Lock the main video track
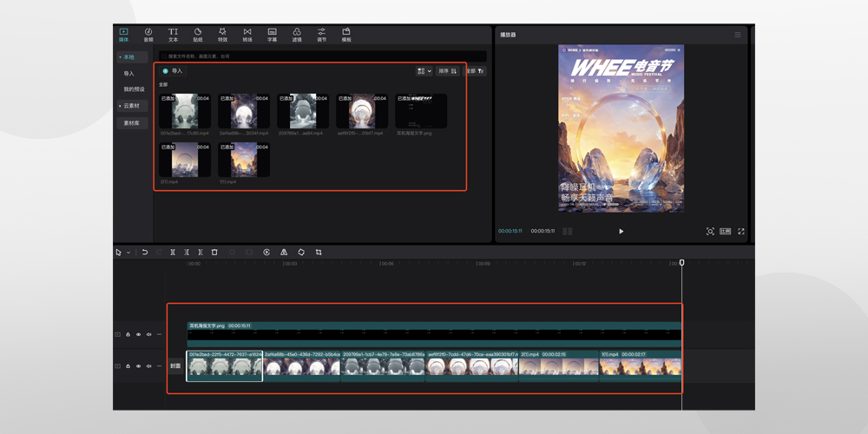The height and width of the screenshot is (434, 868). 128,366
